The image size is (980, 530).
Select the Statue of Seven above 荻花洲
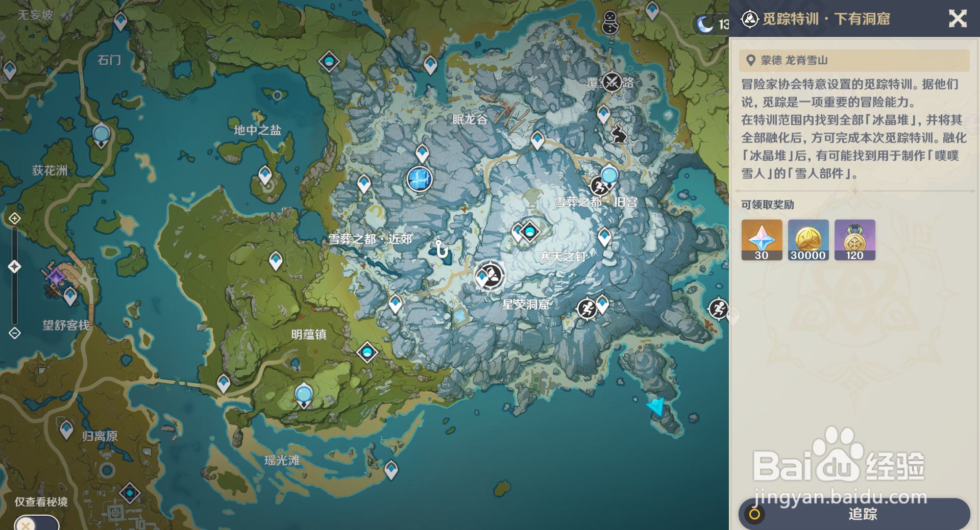click(x=101, y=135)
